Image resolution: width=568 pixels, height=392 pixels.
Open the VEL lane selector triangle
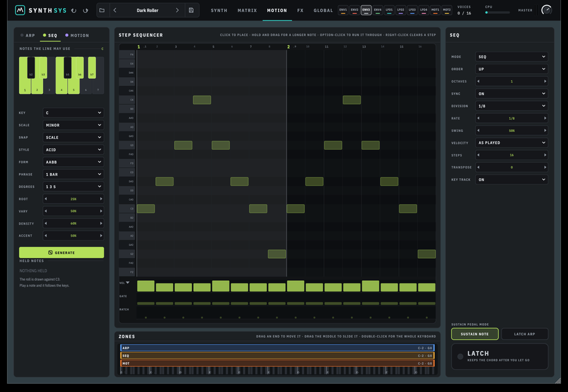pyautogui.click(x=127, y=283)
